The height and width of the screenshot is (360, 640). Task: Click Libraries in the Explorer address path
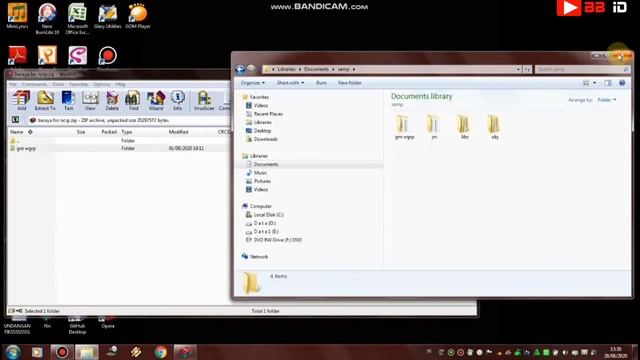click(x=286, y=69)
